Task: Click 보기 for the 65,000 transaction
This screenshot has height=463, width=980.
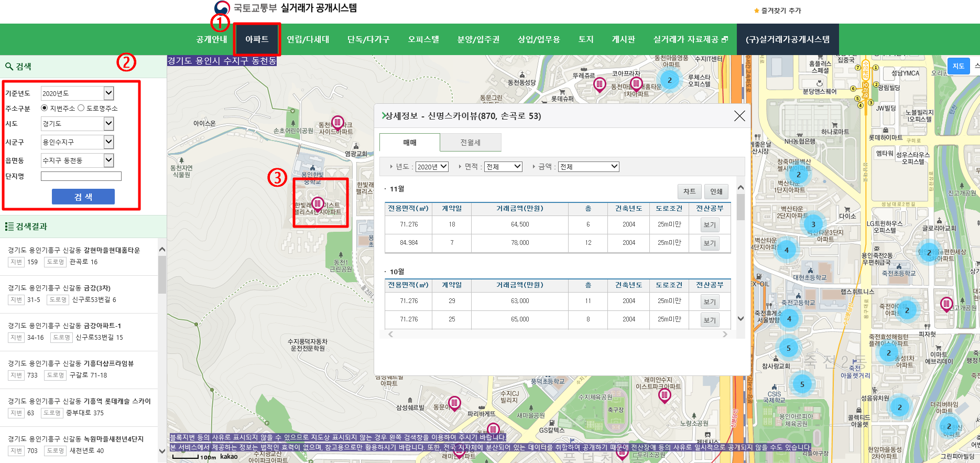Action: pyautogui.click(x=710, y=320)
